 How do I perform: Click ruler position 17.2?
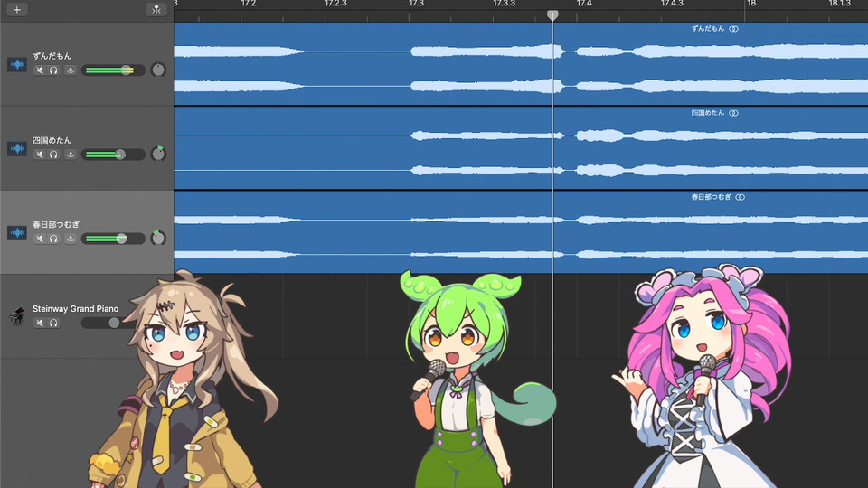click(x=248, y=4)
